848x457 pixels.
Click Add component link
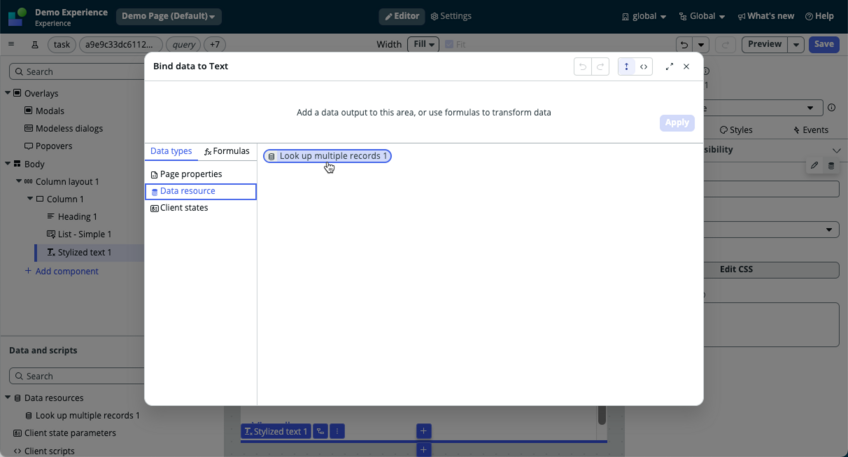coord(62,271)
